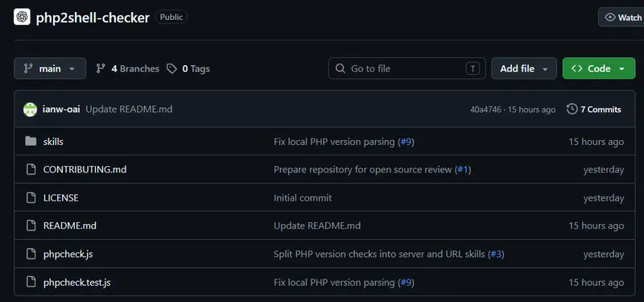
Task: Open the ianw-oai author profile link
Action: [x=61, y=110]
